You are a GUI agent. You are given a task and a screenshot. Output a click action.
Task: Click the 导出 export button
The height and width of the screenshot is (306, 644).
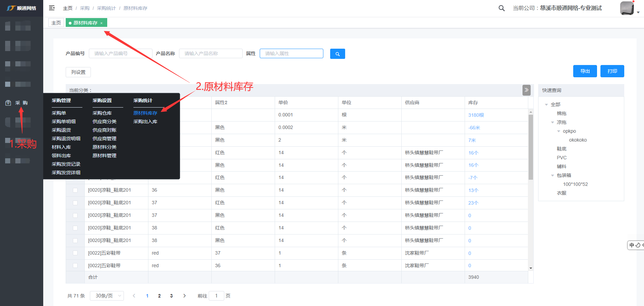(585, 71)
